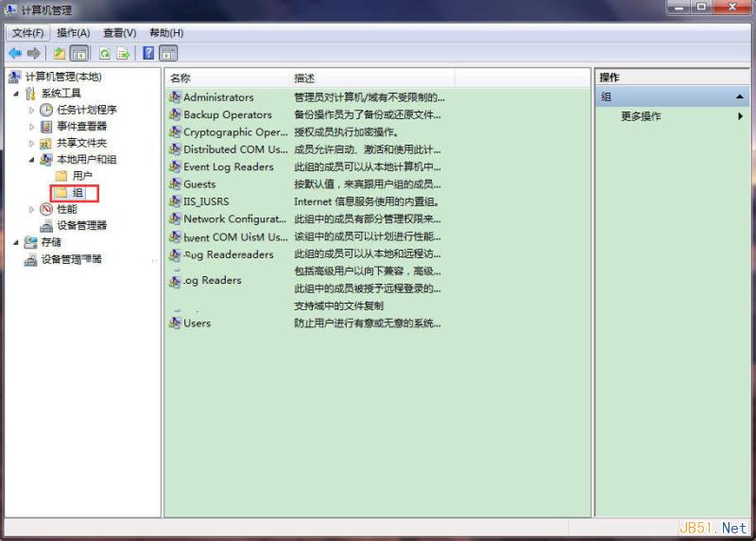Collapse the 存储 tree node
The width and height of the screenshot is (756, 541).
pos(16,242)
